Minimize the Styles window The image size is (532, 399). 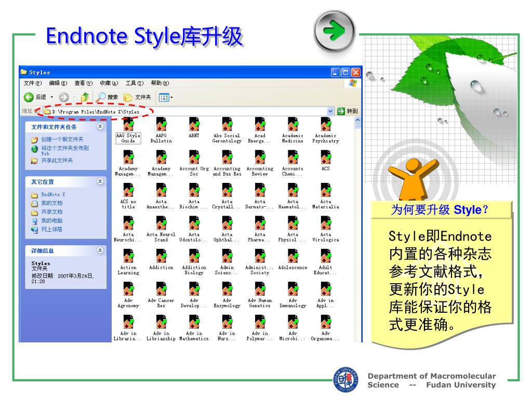coord(335,72)
